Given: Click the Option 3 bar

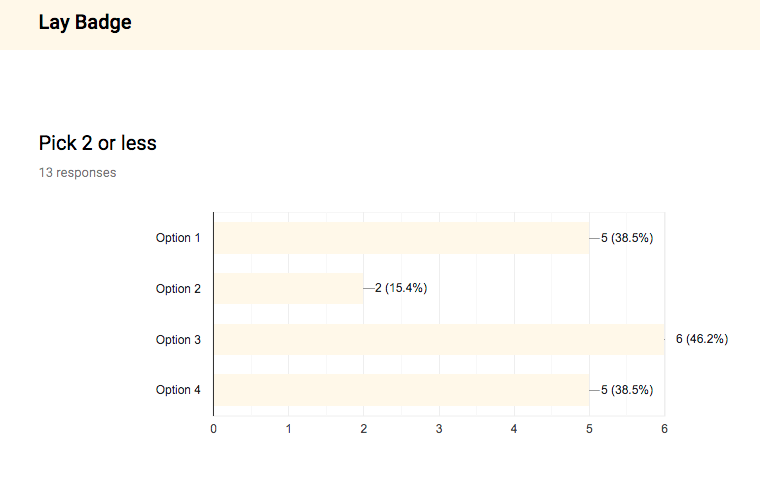Looking at the screenshot, I should click(439, 339).
